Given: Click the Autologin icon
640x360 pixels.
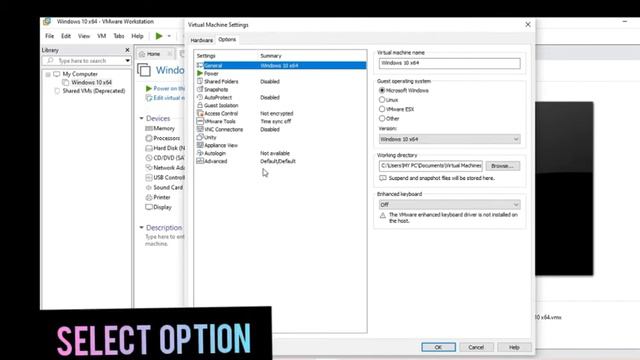Looking at the screenshot, I should click(200, 153).
